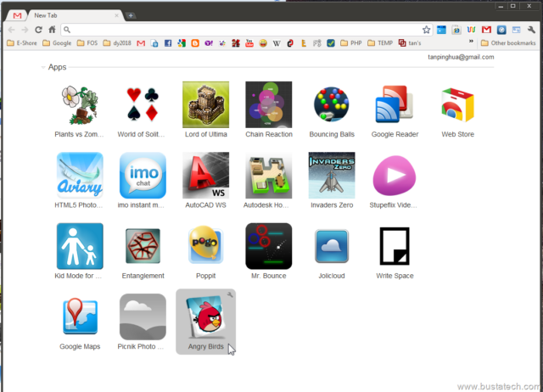Screen dimensions: 543x392
Task: Go back to previous page
Action: pyautogui.click(x=11, y=30)
